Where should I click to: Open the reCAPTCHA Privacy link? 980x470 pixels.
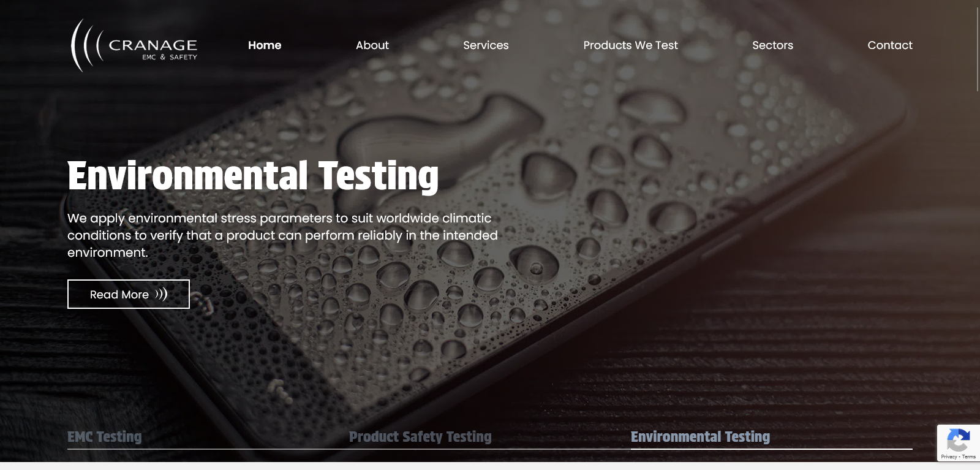click(949, 457)
